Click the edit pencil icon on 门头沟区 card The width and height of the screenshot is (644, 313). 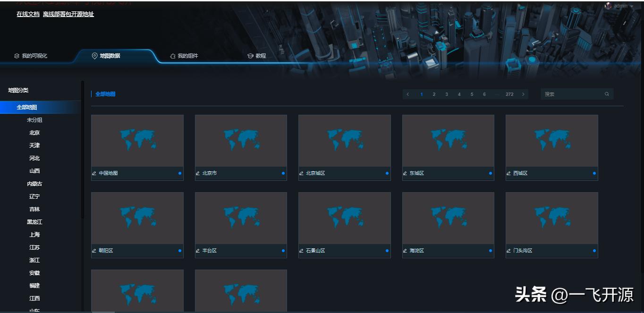coord(508,251)
